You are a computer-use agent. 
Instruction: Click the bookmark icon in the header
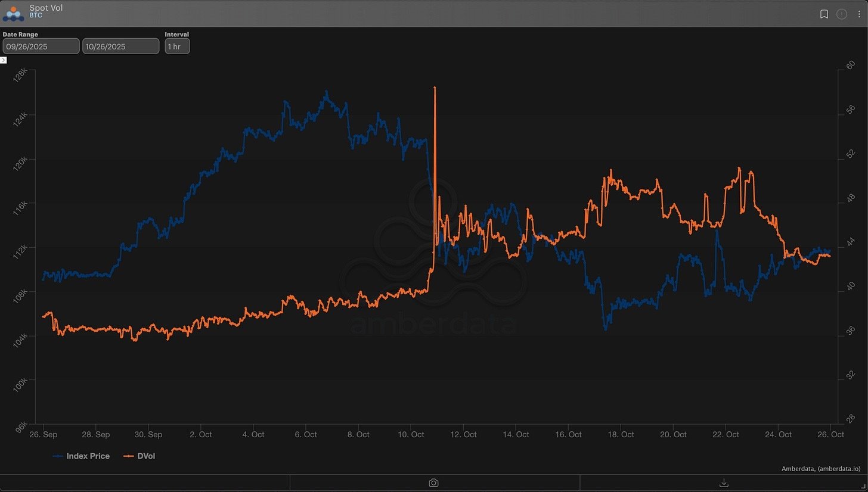pos(824,14)
